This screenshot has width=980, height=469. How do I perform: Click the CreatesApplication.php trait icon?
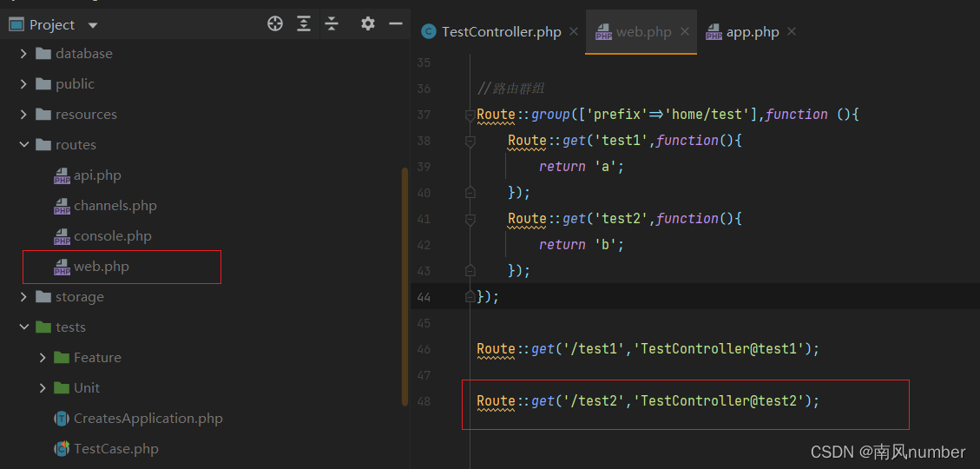tap(62, 419)
